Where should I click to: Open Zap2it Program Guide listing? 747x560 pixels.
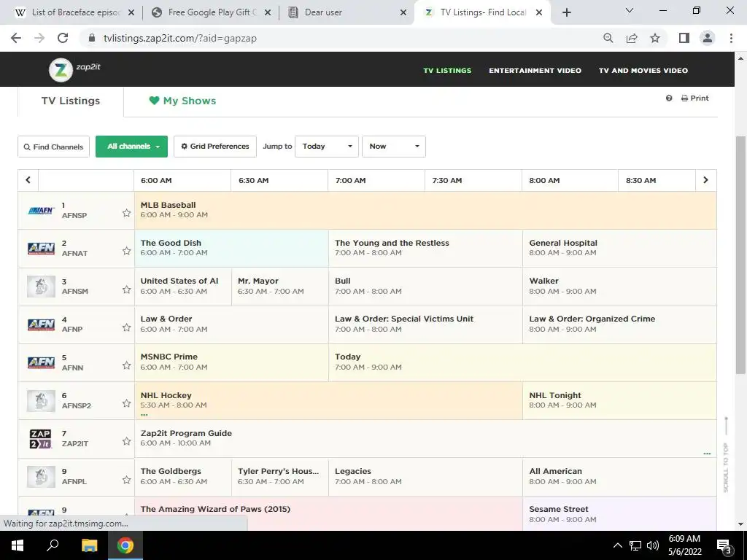pos(425,438)
